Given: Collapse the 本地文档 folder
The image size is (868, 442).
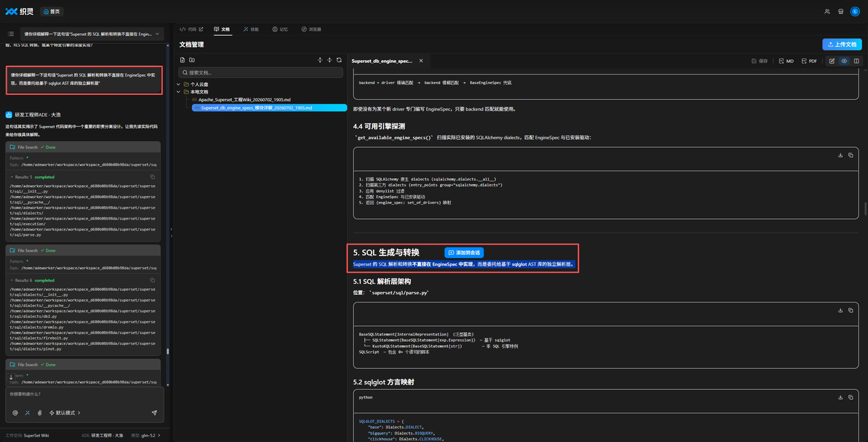Looking at the screenshot, I should 178,92.
